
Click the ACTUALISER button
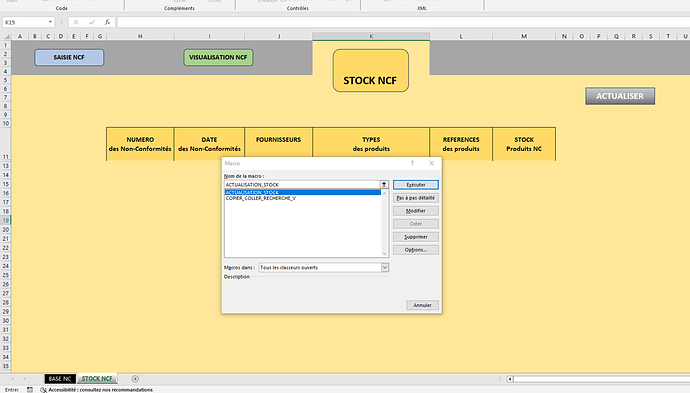coord(620,96)
